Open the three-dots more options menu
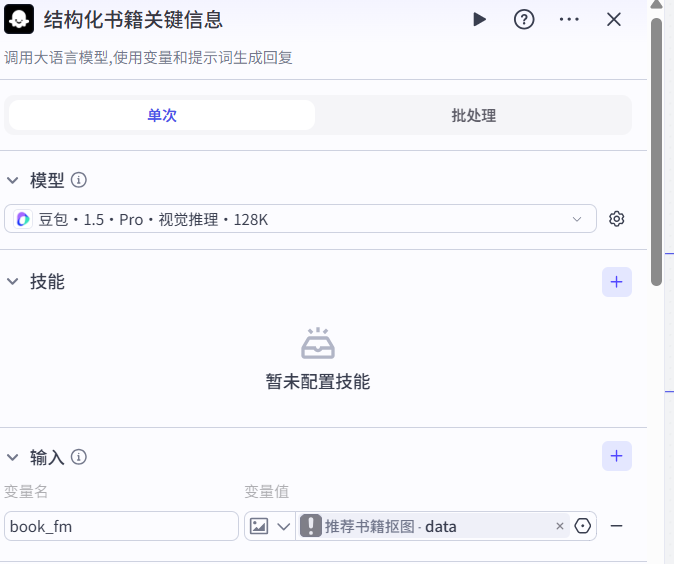Viewport: 674px width, 564px height. (x=569, y=19)
